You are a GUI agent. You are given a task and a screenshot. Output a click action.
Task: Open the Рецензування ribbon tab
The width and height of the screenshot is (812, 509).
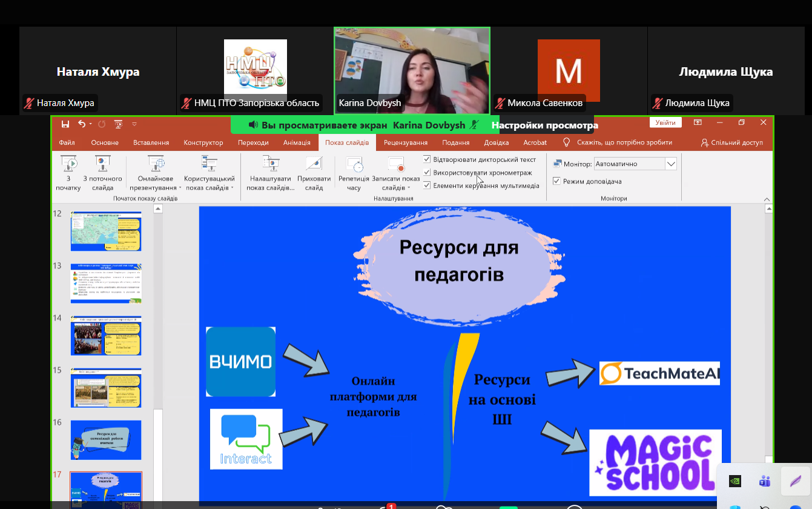405,142
